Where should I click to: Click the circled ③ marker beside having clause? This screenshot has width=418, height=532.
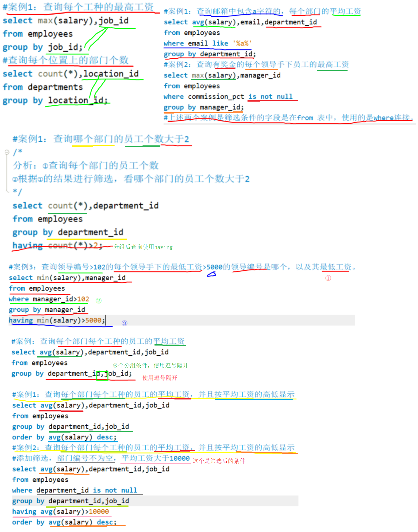pyautogui.click(x=125, y=323)
